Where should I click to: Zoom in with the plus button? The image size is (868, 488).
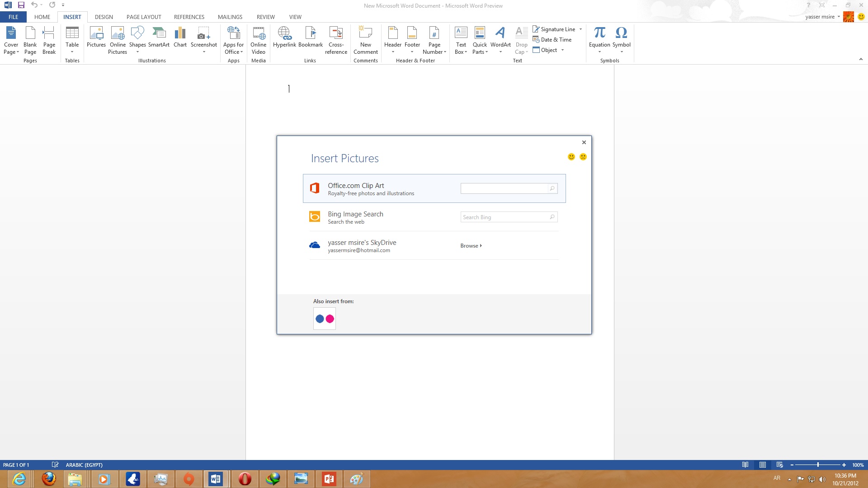844,465
